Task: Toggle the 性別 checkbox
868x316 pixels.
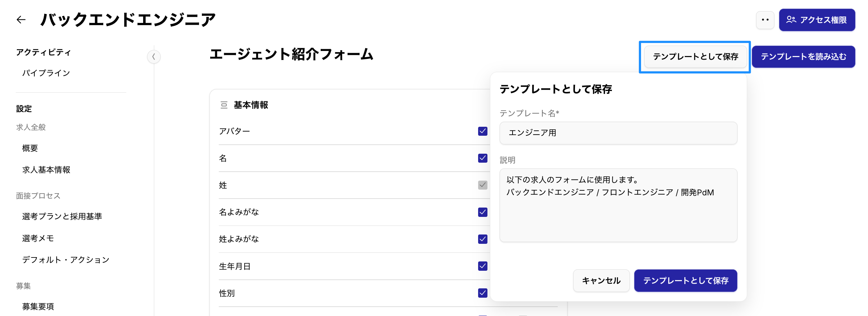Action: pyautogui.click(x=482, y=293)
